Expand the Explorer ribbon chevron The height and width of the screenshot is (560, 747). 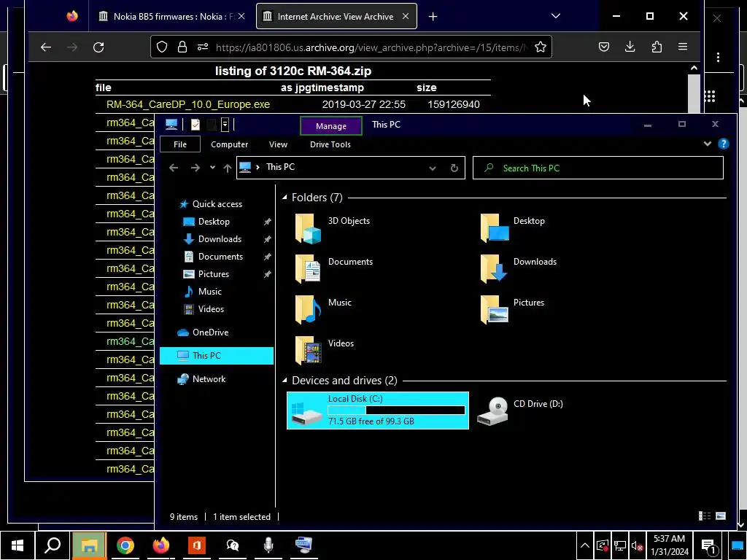[x=708, y=144]
